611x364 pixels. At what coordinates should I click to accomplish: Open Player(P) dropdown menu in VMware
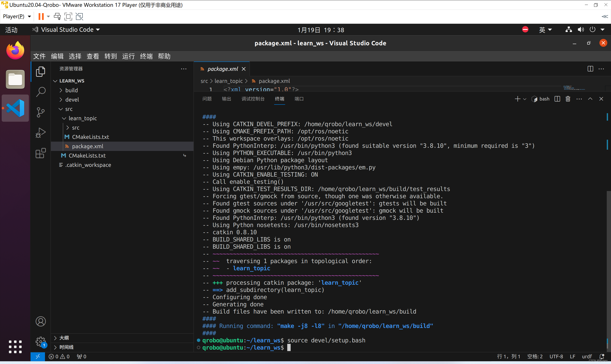click(x=17, y=17)
